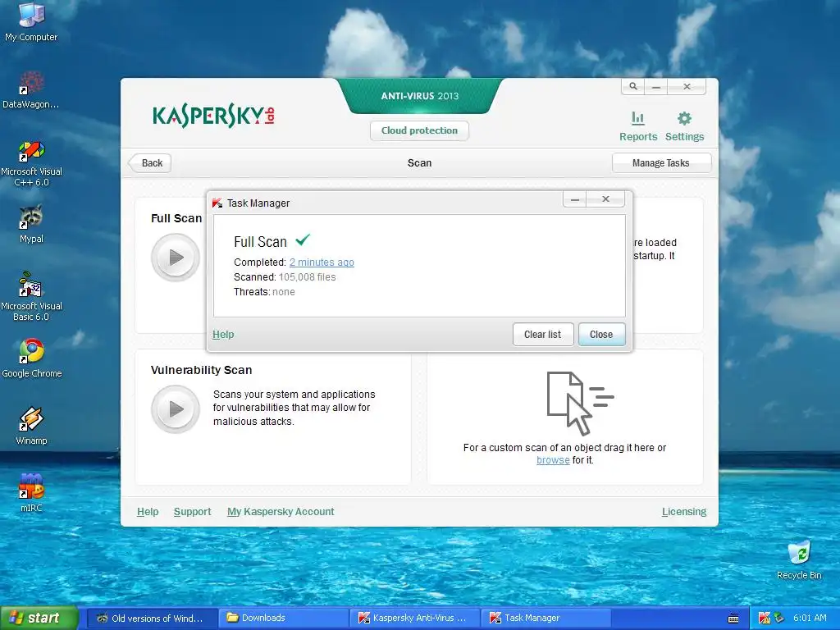
Task: Minimize the Kaspersky main window
Action: (656, 86)
